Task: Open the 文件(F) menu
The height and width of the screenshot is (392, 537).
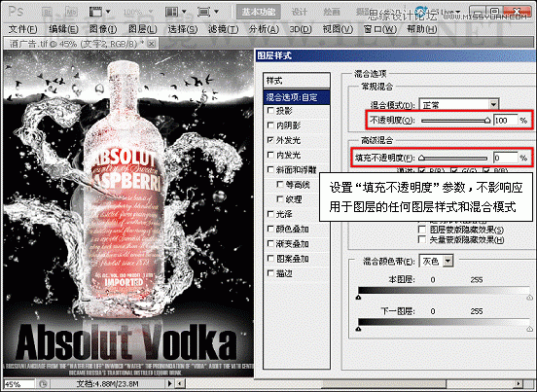Action: point(23,29)
